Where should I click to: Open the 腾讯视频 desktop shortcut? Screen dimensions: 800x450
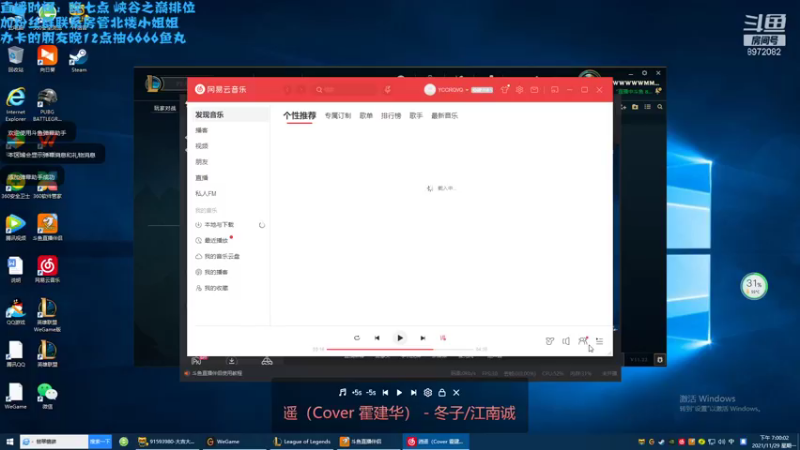point(16,228)
